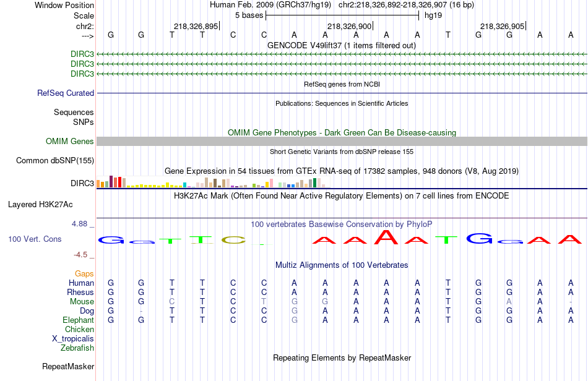
Task: Open 'Multiz Alignments of 100 Vertebrates' title
Action: pos(342,265)
